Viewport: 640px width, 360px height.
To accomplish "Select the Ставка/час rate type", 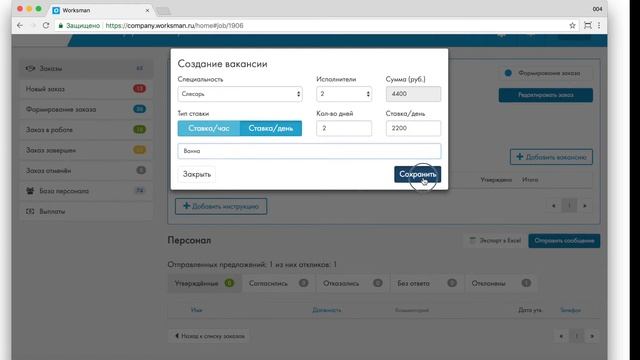I will (209, 128).
